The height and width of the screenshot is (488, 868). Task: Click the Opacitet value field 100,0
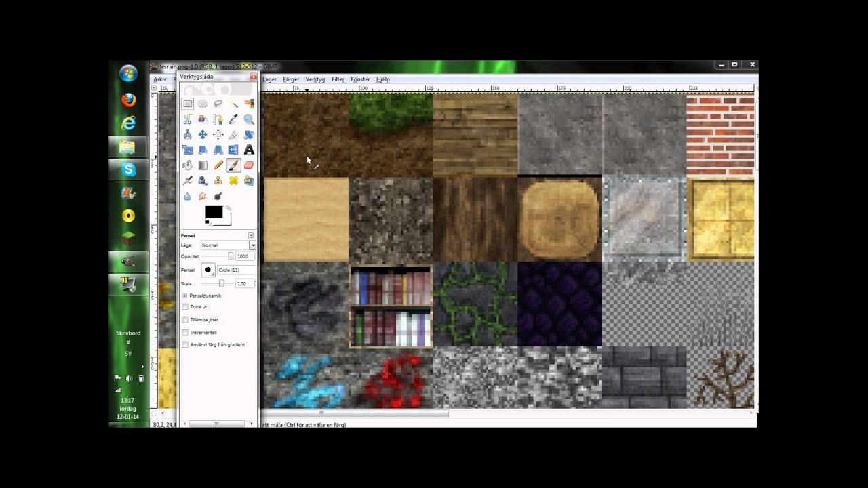[243, 256]
